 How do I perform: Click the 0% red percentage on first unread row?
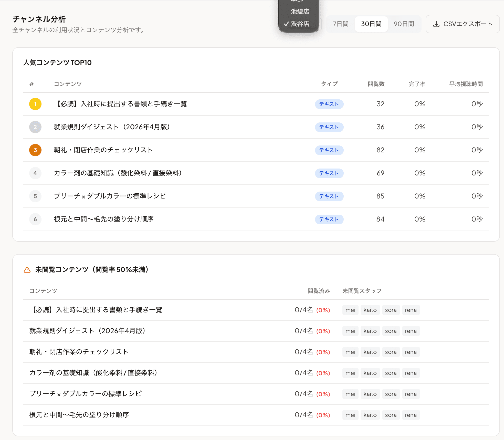point(323,310)
